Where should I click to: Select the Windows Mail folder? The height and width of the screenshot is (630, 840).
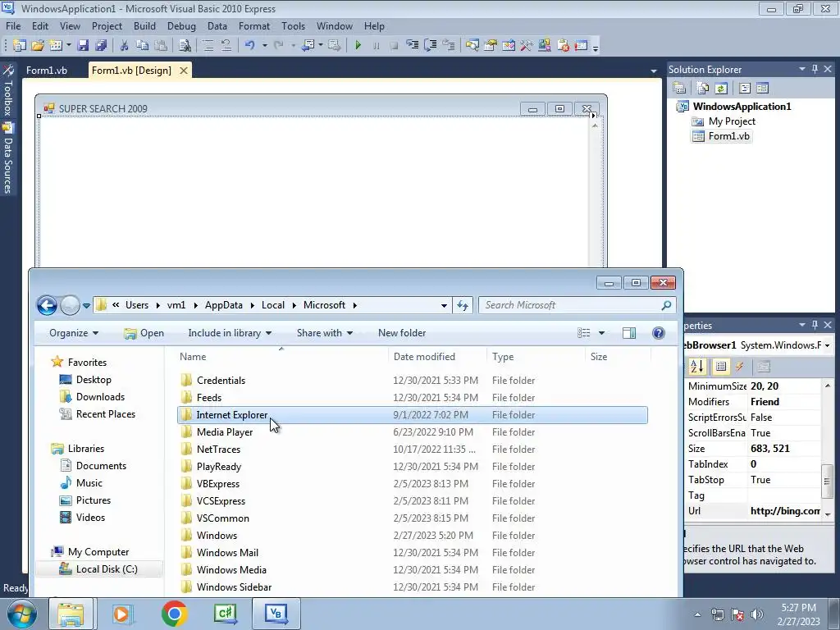pos(413,553)
